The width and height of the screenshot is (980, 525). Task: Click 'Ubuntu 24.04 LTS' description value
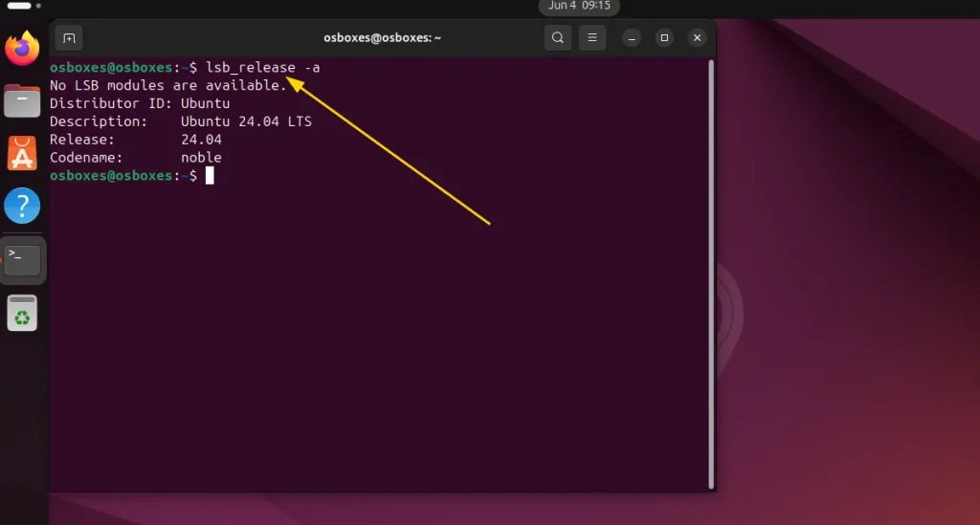[246, 121]
